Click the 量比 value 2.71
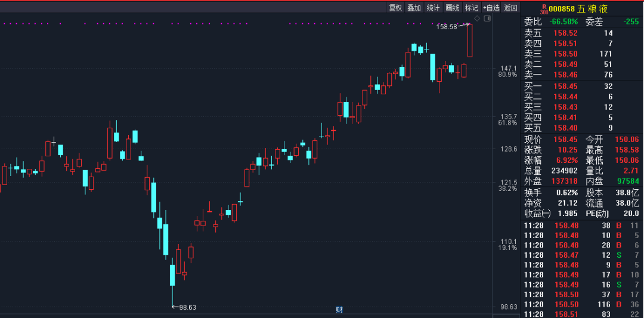 tap(631, 171)
